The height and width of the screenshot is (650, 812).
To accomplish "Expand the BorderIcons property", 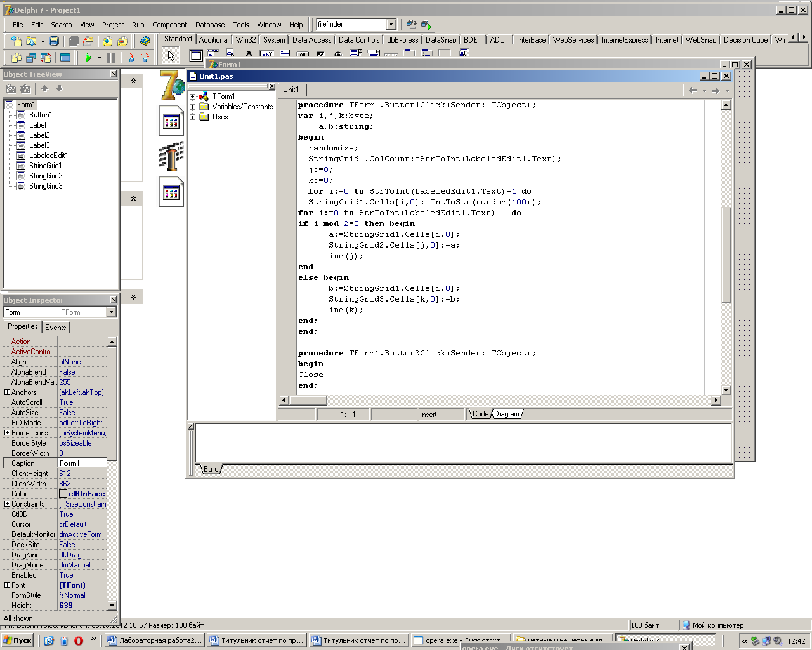I will pos(7,433).
